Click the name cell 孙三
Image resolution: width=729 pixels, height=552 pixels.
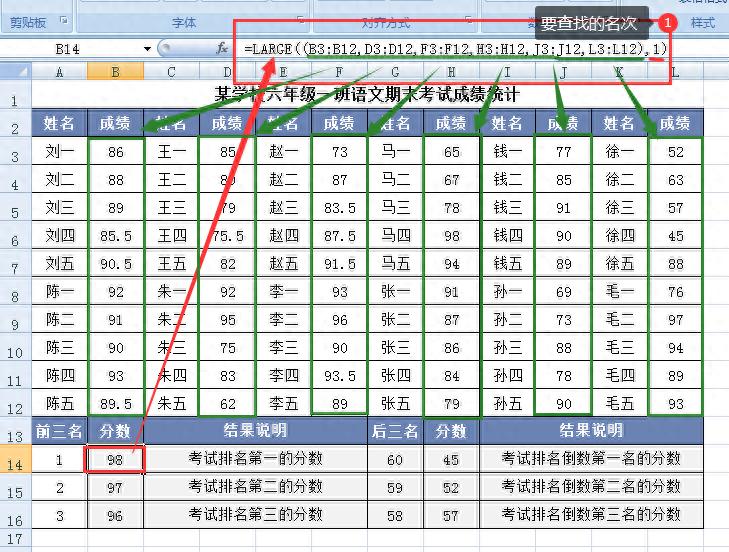pyautogui.click(x=507, y=348)
